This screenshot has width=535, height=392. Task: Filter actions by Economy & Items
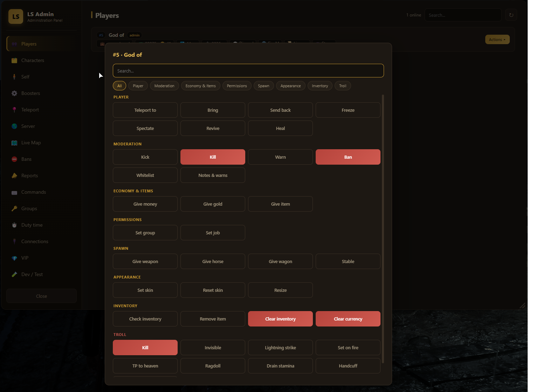tap(201, 86)
